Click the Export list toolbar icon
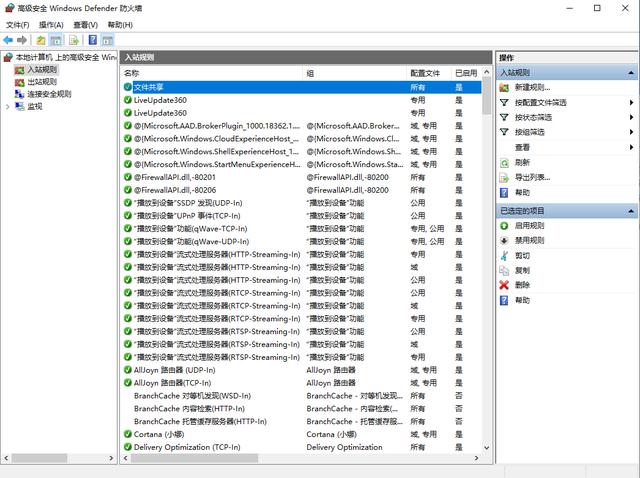The image size is (640, 478). 74,40
